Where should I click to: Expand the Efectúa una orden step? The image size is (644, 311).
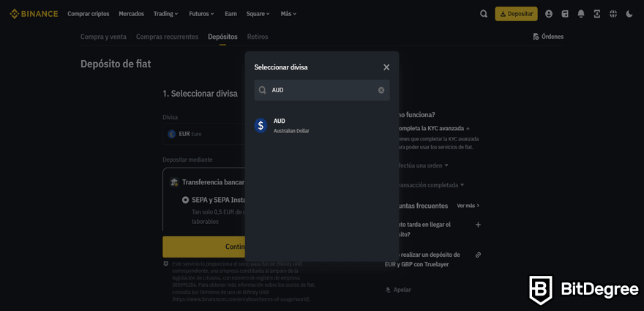(x=446, y=165)
